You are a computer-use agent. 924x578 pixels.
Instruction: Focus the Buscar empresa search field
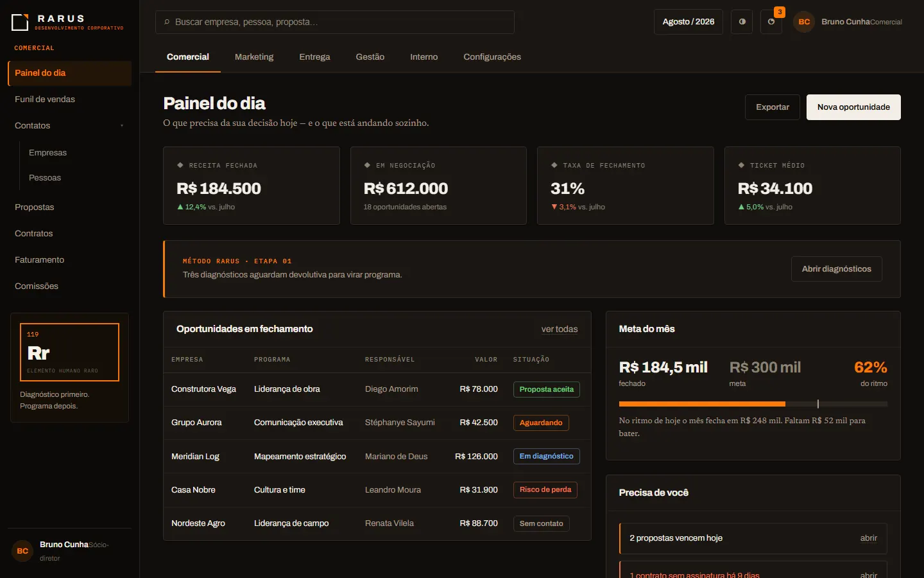(335, 22)
